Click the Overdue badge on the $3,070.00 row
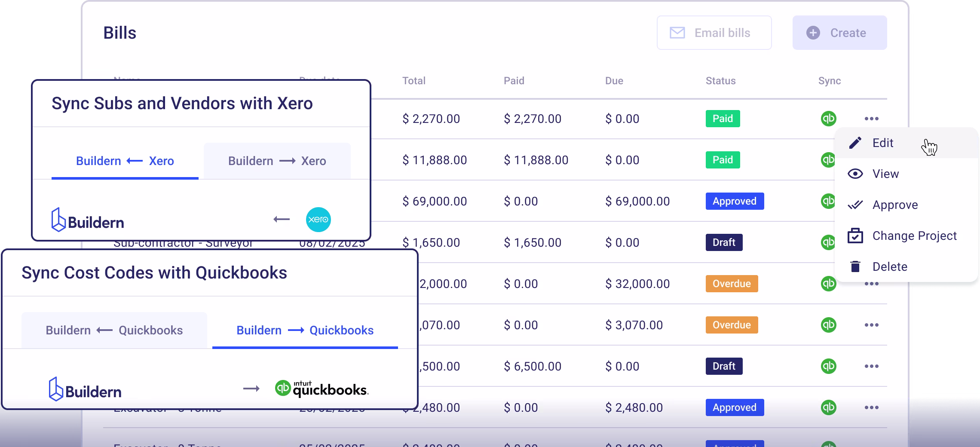Screen dimensions: 980x447 (732, 325)
